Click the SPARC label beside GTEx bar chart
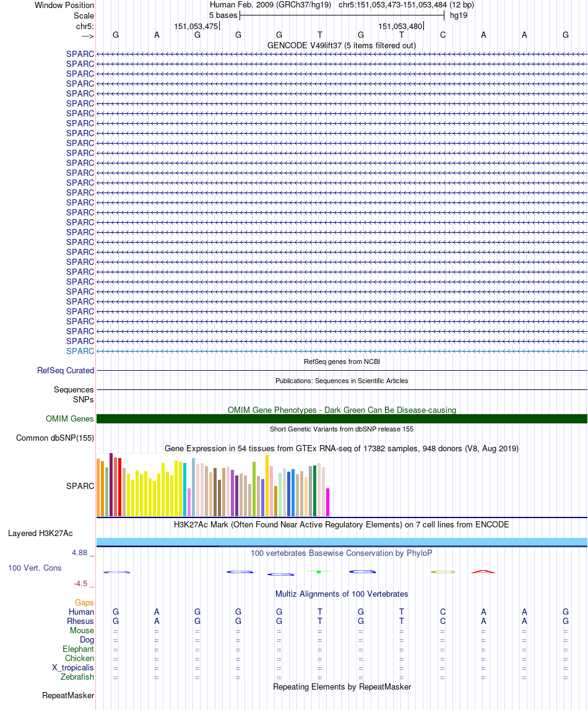The image size is (588, 710). click(80, 486)
